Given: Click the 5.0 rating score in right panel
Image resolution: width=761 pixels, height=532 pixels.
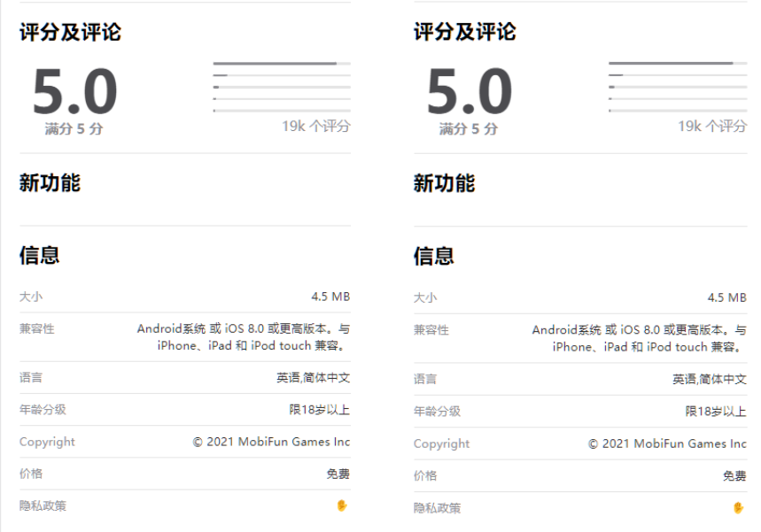Looking at the screenshot, I should 470,91.
